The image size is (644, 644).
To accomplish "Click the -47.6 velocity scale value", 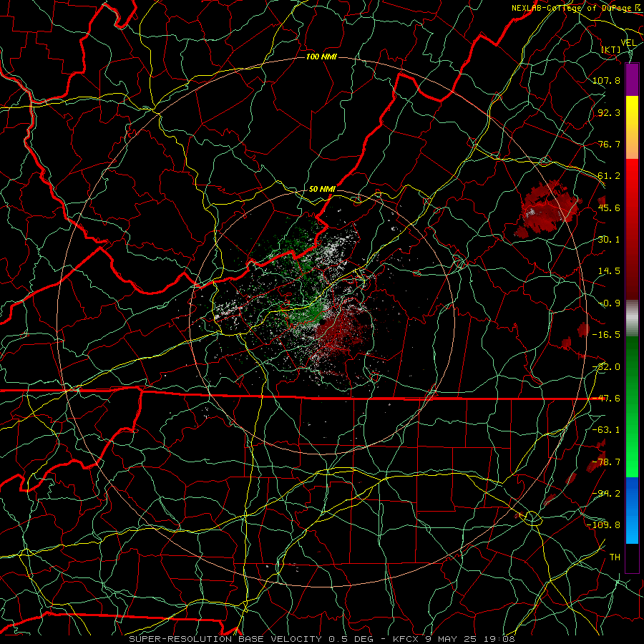I will (x=606, y=399).
